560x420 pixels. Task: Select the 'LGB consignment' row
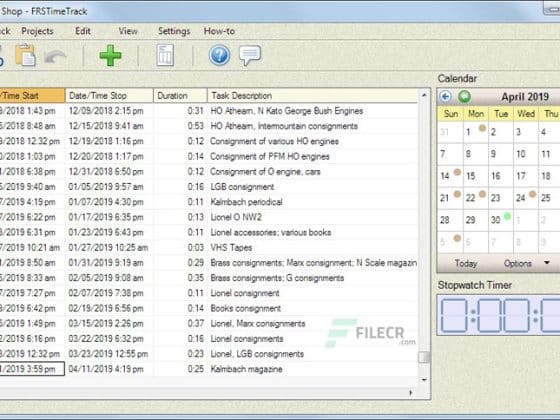point(209,187)
